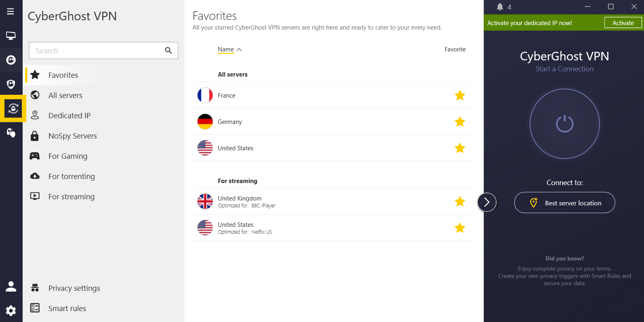The image size is (644, 322).
Task: Select the highlighted ghost refresh rail icon
Action: (x=13, y=108)
